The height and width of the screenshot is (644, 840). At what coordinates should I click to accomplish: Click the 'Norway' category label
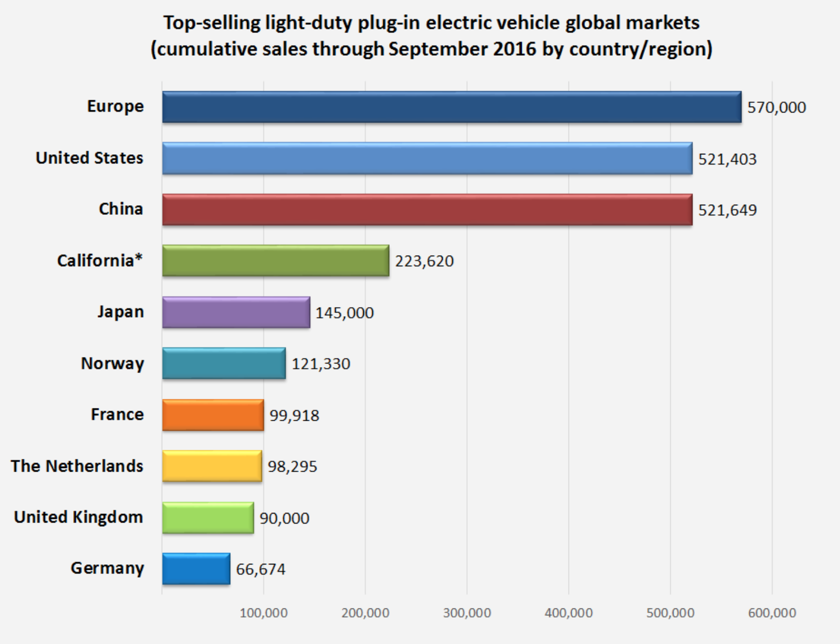point(112,363)
